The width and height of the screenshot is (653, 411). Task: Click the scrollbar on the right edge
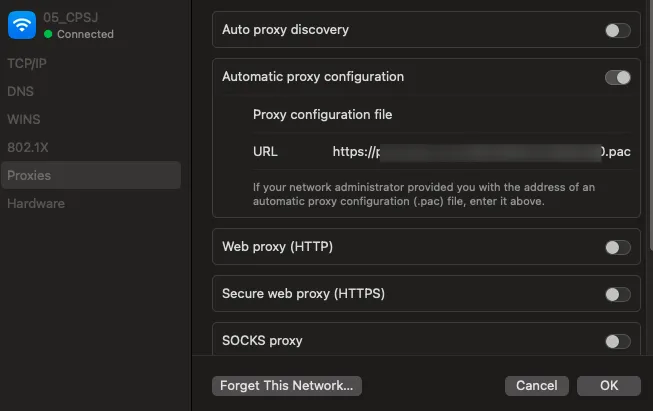point(651,125)
